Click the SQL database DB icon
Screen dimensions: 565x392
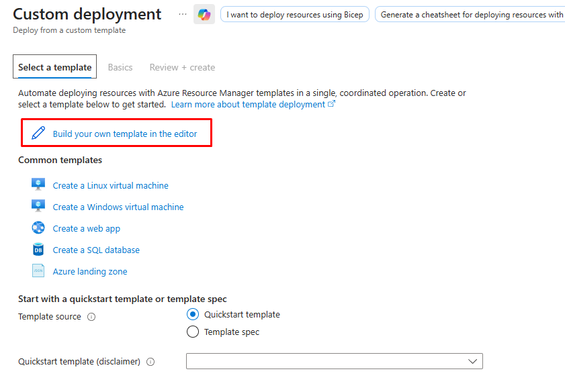pos(38,250)
